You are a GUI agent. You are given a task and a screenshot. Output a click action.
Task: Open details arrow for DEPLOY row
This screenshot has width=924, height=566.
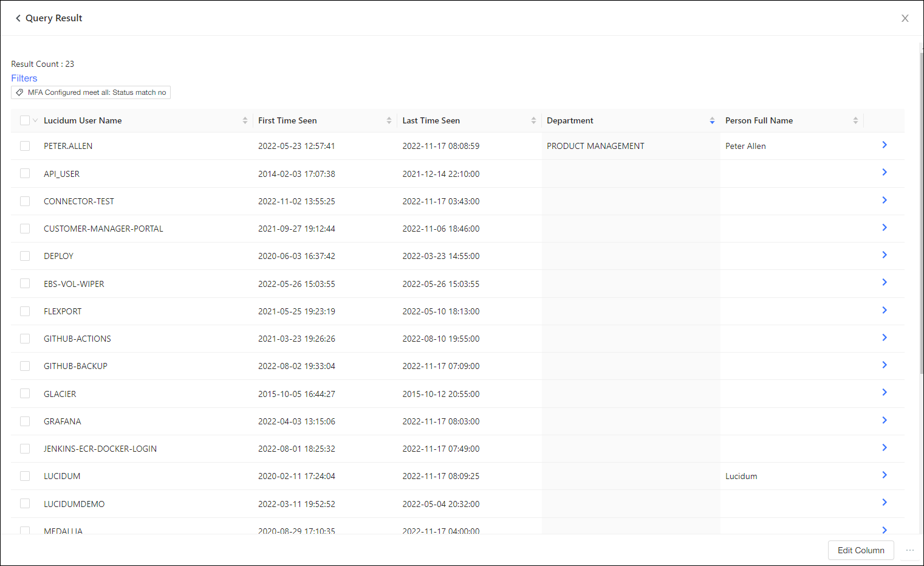click(x=885, y=255)
